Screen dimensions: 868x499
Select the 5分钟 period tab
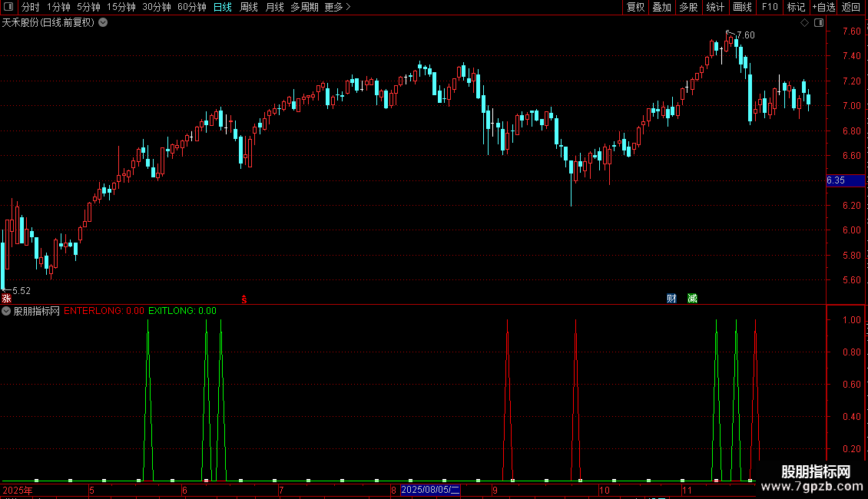88,7
